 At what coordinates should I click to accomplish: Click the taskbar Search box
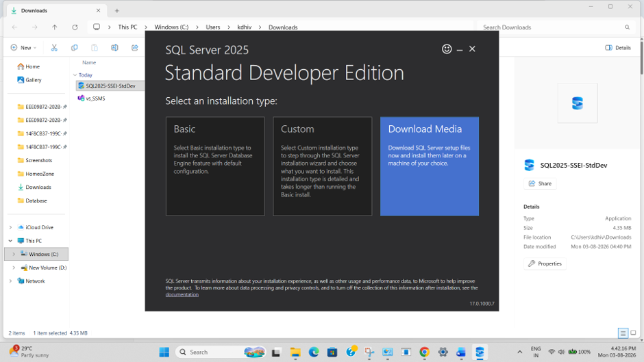click(x=221, y=352)
